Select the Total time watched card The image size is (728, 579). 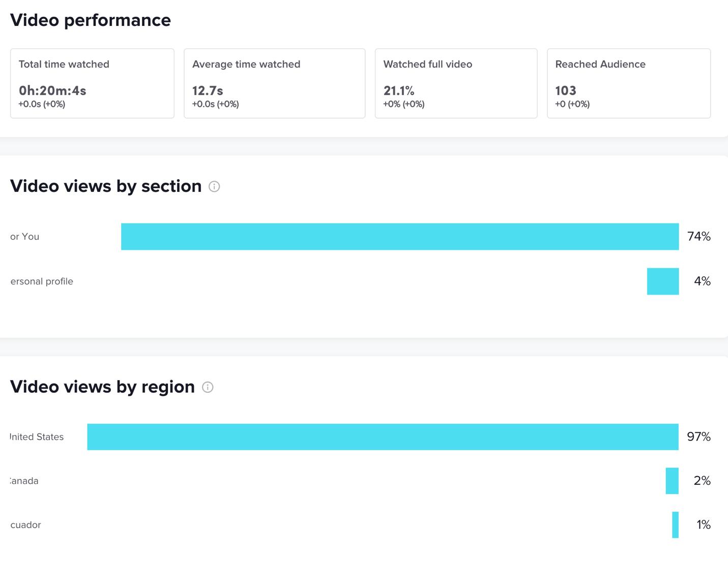click(92, 83)
